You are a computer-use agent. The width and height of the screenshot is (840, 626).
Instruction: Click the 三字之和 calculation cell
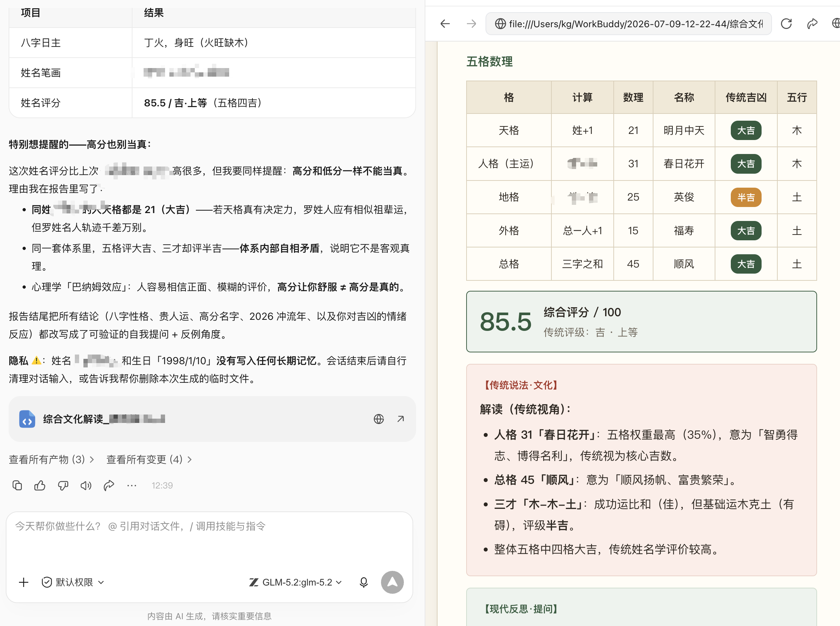582,264
